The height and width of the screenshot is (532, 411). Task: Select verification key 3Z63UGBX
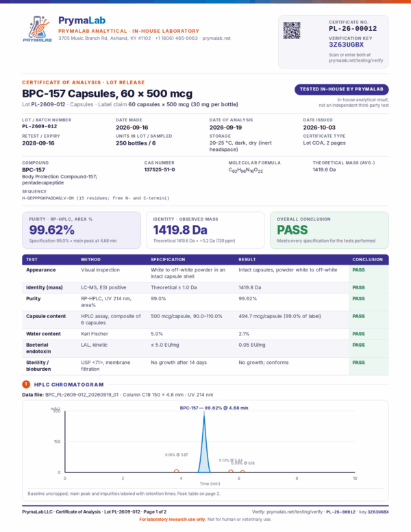point(346,45)
